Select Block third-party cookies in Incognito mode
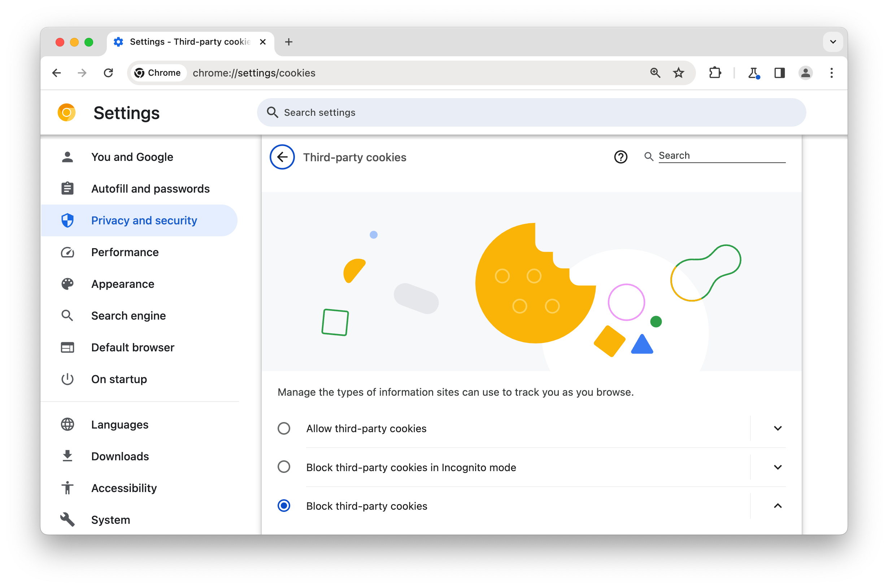Image resolution: width=888 pixels, height=588 pixels. coord(284,467)
